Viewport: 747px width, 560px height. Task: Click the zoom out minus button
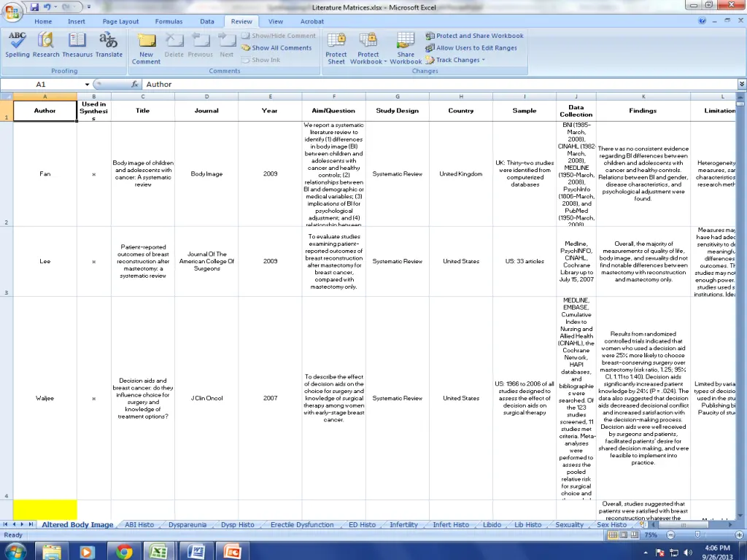(670, 534)
